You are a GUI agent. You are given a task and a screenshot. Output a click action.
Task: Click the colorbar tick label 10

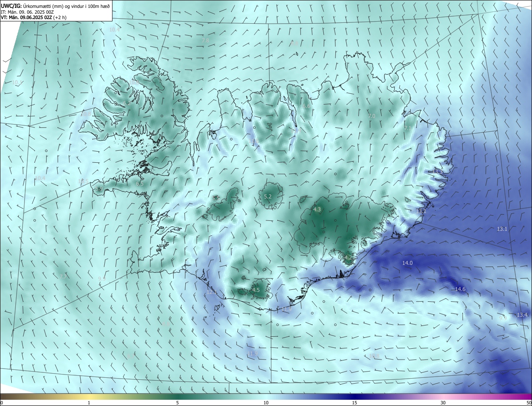tap(266, 403)
